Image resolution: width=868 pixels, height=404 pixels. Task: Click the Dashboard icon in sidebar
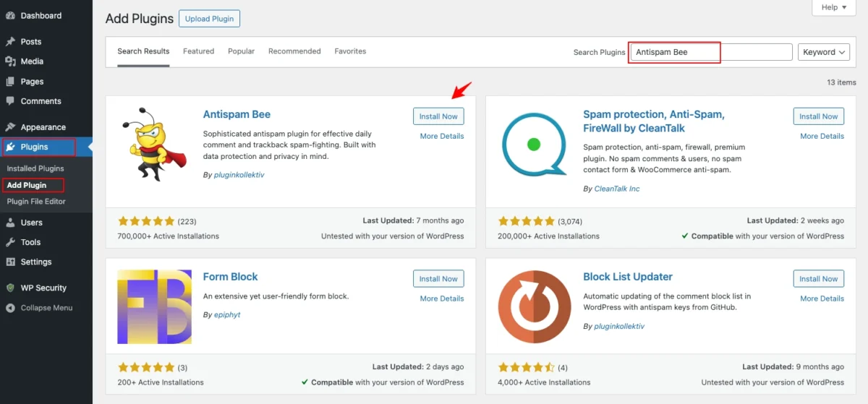[10, 15]
